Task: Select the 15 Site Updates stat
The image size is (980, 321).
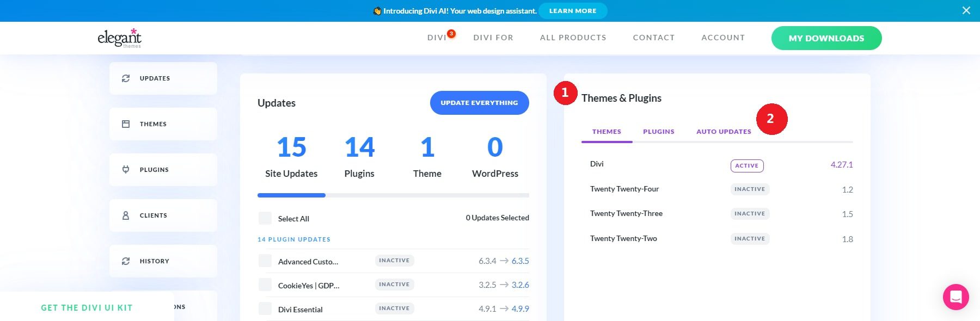Action: coord(291,156)
